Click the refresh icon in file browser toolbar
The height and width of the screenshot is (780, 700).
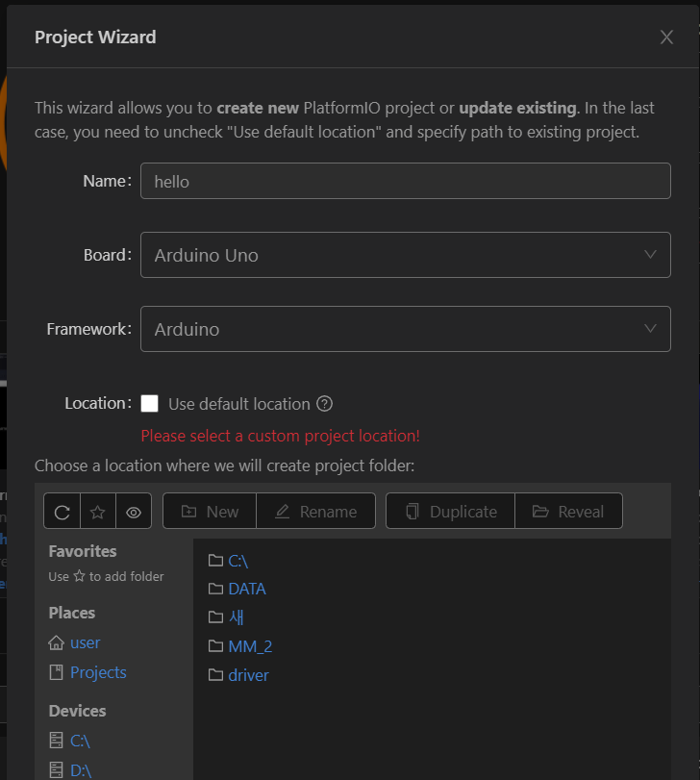pos(62,512)
